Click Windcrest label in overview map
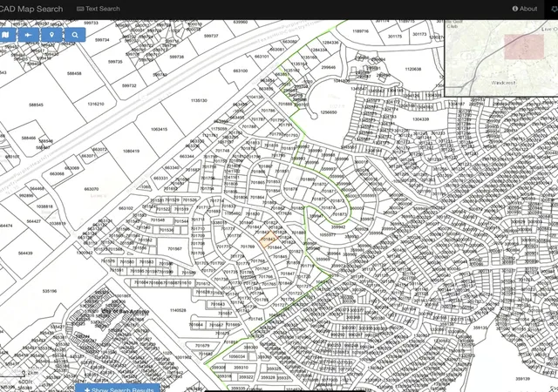 (503, 83)
